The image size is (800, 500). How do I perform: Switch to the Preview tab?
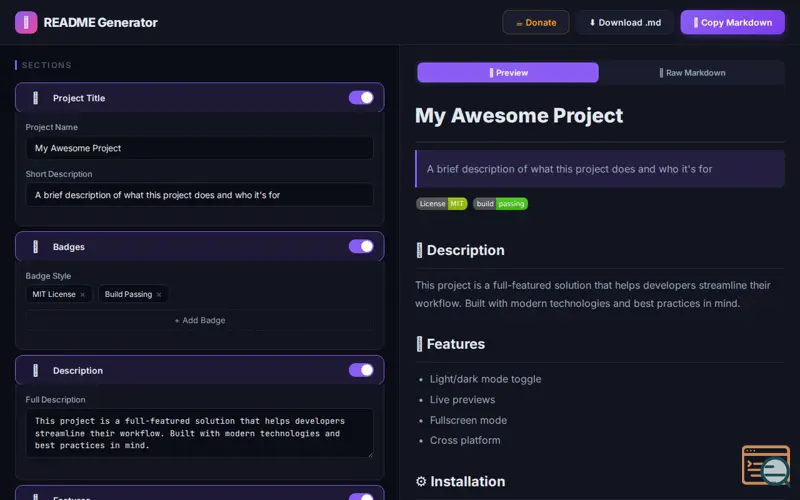[508, 72]
